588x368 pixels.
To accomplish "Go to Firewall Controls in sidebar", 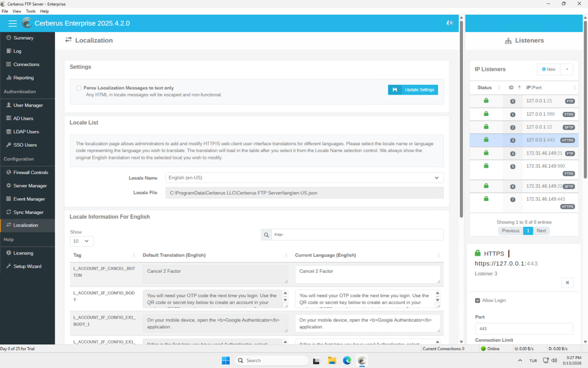I will (30, 172).
